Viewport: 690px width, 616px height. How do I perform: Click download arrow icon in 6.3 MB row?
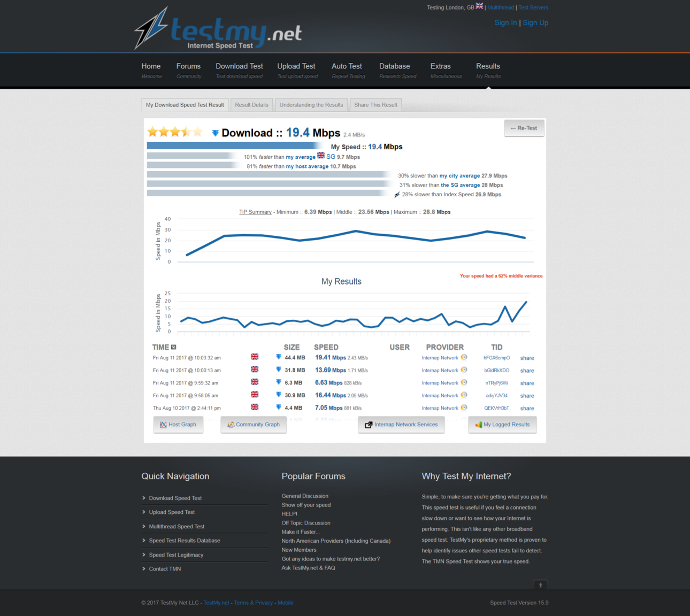tap(279, 382)
